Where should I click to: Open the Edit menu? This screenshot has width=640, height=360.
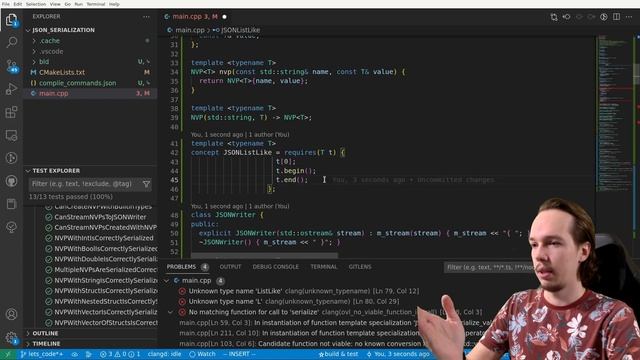tap(18, 4)
